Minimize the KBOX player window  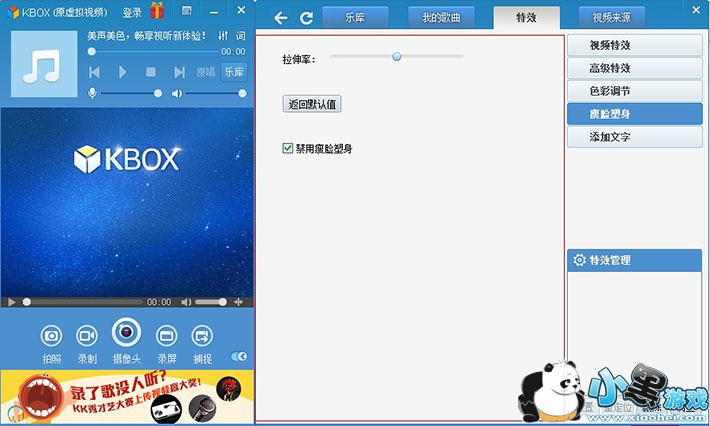pyautogui.click(x=214, y=11)
